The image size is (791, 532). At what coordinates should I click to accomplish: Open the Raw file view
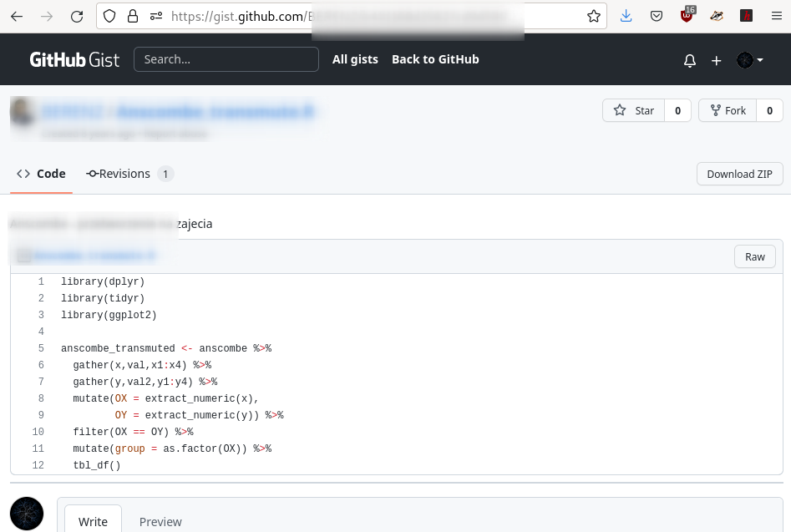click(754, 256)
